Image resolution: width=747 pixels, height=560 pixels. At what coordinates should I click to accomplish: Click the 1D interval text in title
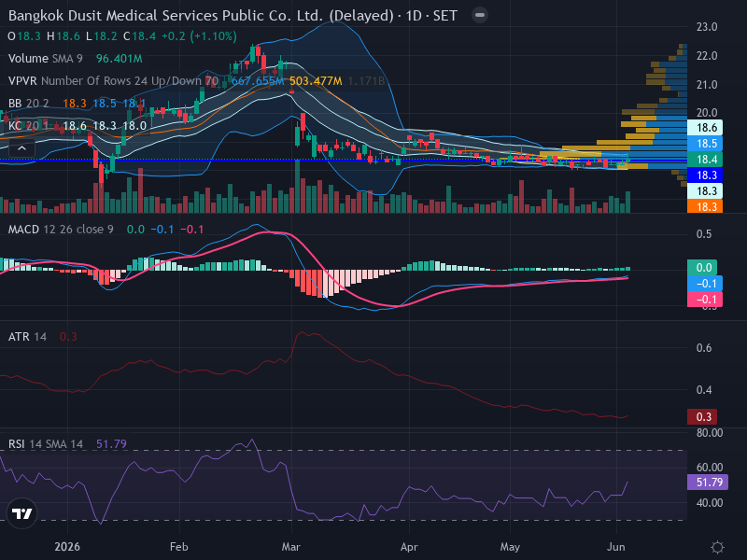(x=414, y=16)
